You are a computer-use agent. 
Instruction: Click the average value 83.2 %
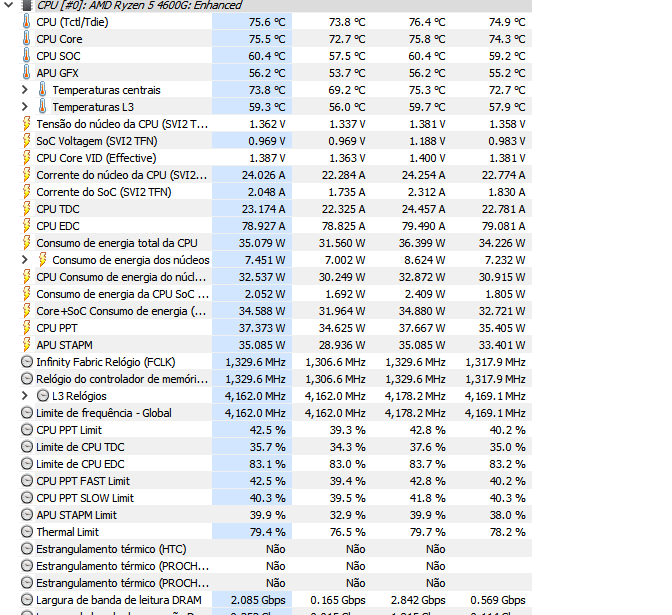[507, 464]
